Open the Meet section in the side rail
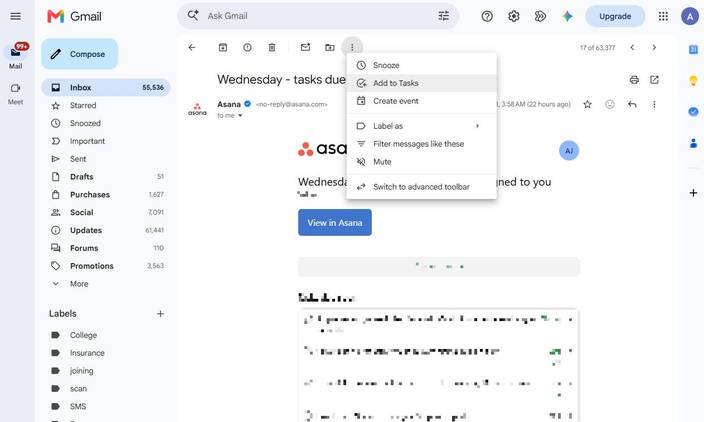This screenshot has width=704, height=422. point(16,93)
